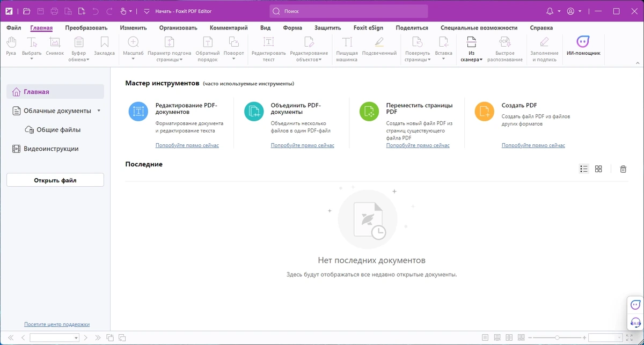Open Параметр подгона страницы dropdown

[x=181, y=60]
